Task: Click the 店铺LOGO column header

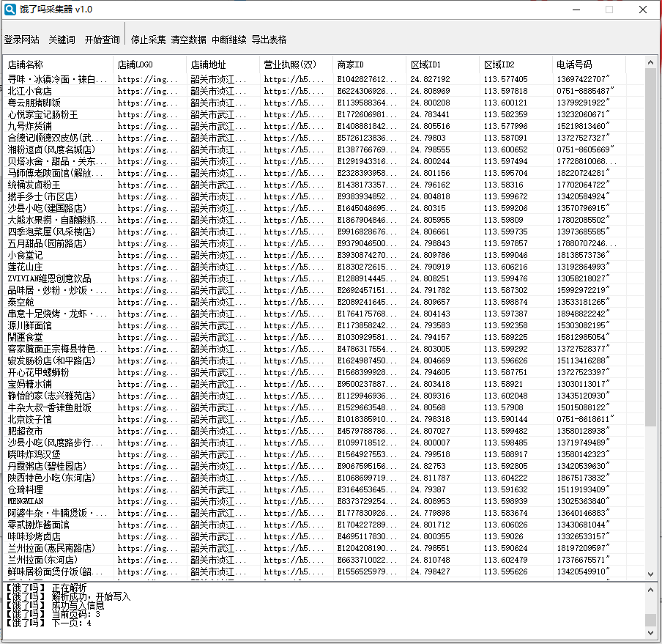Action: pos(150,64)
